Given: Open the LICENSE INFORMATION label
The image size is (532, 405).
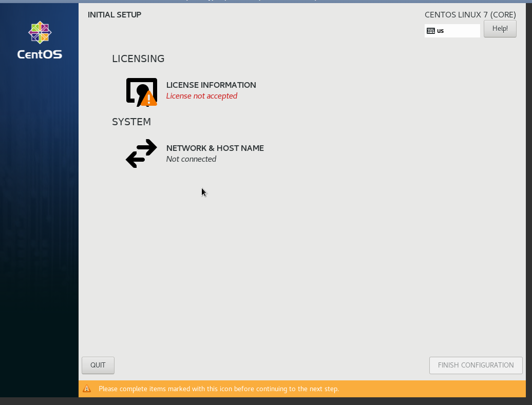Looking at the screenshot, I should click(x=211, y=85).
